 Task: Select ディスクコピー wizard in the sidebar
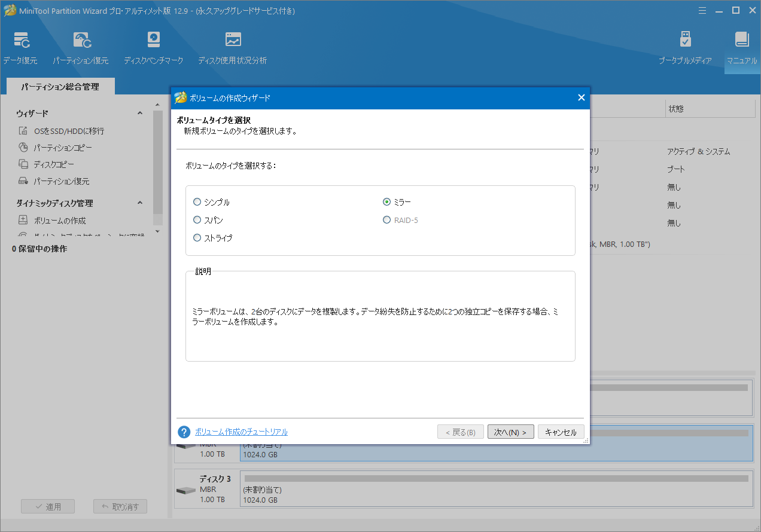coord(54,164)
